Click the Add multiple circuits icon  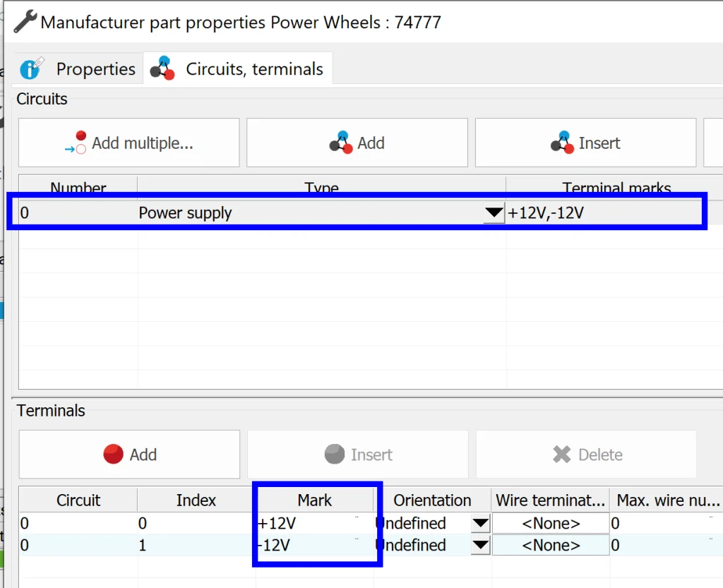pyautogui.click(x=76, y=143)
